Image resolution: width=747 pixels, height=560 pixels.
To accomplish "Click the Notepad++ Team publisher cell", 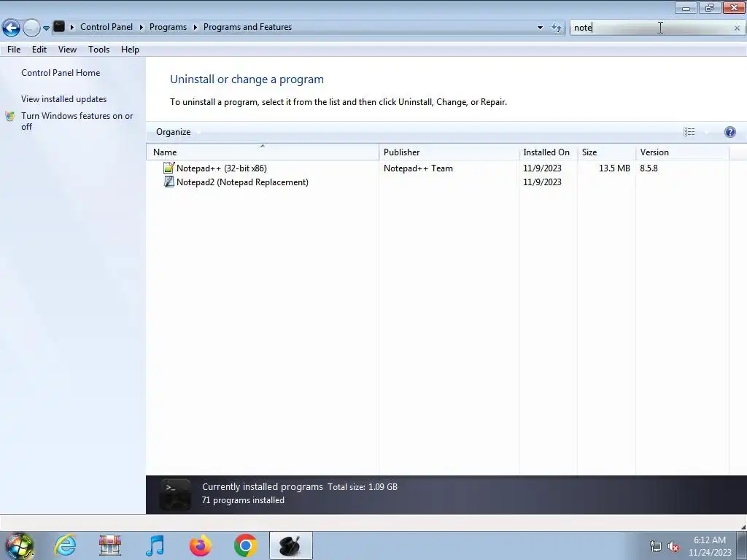I will point(418,168).
